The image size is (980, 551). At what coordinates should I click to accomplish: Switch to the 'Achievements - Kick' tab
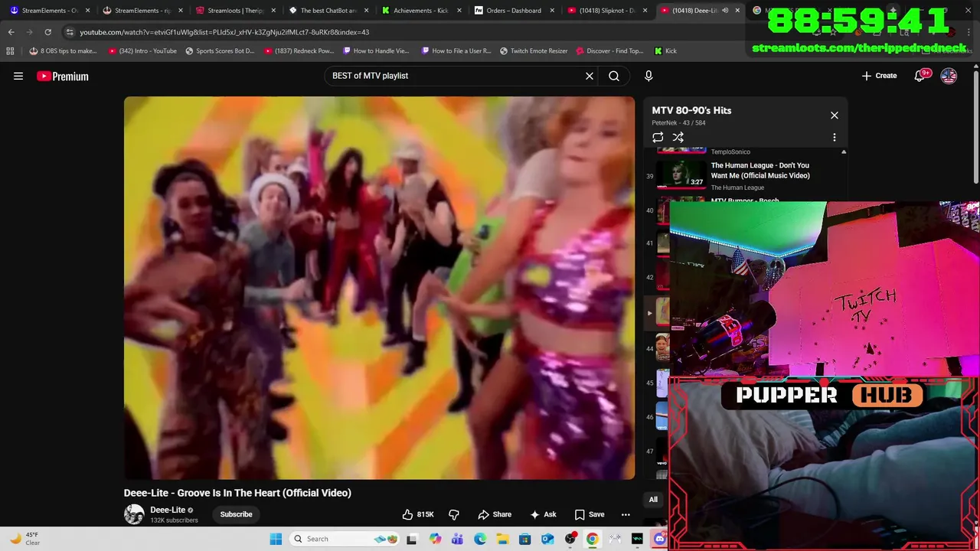422,11
